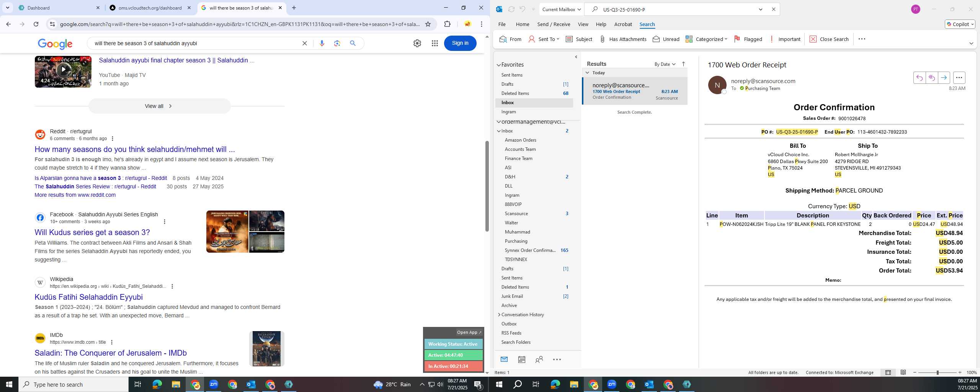Click Reply All in Outlook message
This screenshot has width=980, height=392.
(932, 78)
